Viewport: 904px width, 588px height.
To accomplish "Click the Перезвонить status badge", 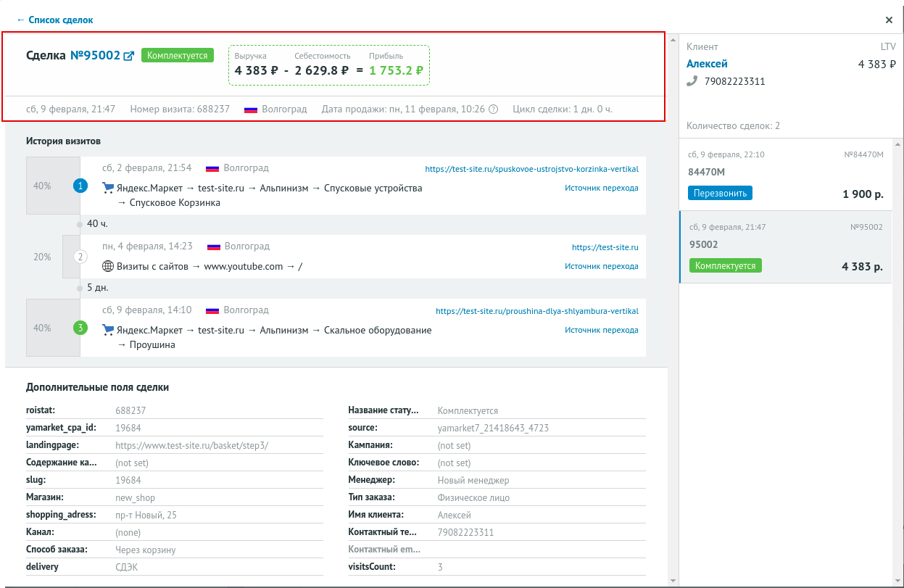I will click(720, 194).
